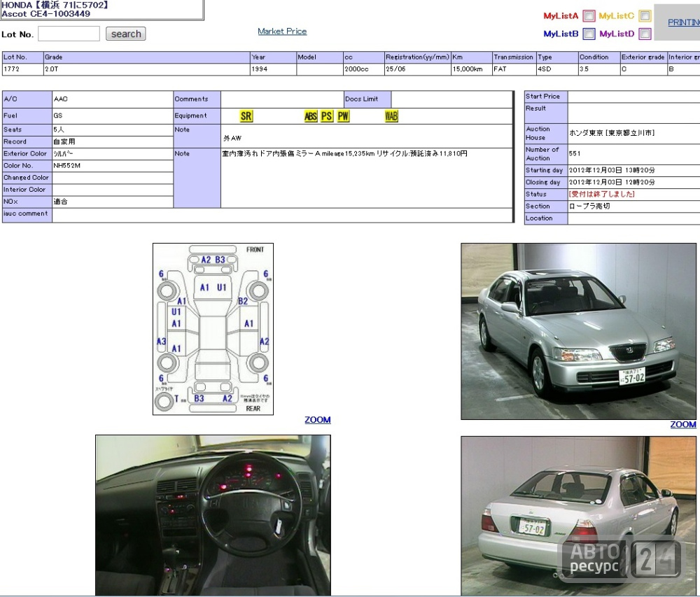Click the PS power steering icon

pyautogui.click(x=327, y=116)
